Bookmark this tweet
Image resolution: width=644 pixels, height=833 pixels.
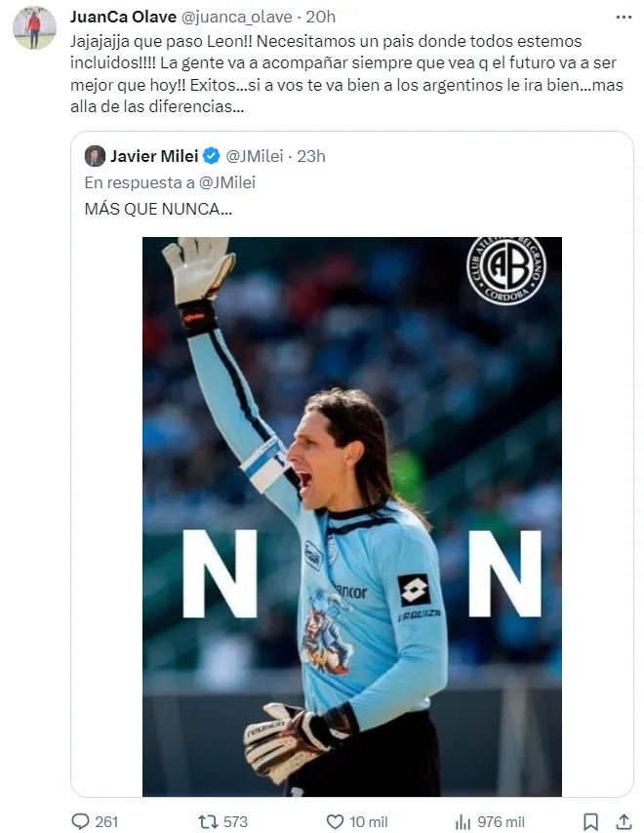coord(590,821)
